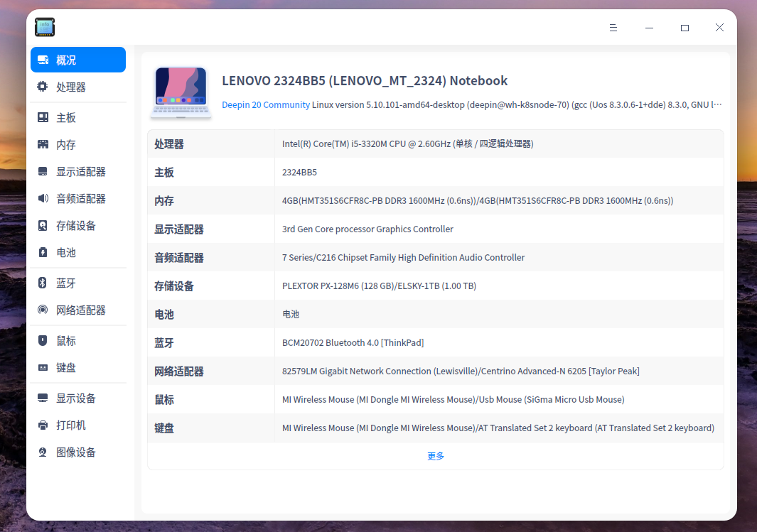This screenshot has height=532, width=757.
Task: Click Intel Core i5-3320M CPU value
Action: pyautogui.click(x=407, y=143)
